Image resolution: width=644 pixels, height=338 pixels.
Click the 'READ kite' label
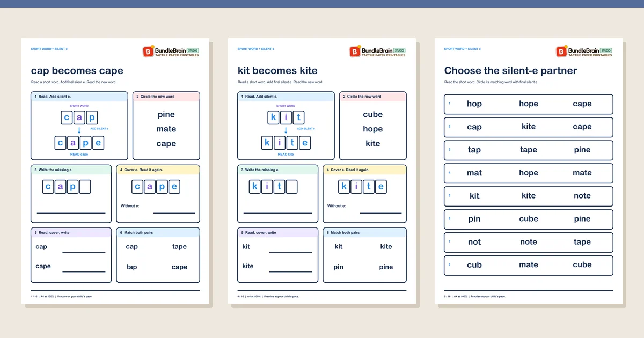(x=286, y=154)
